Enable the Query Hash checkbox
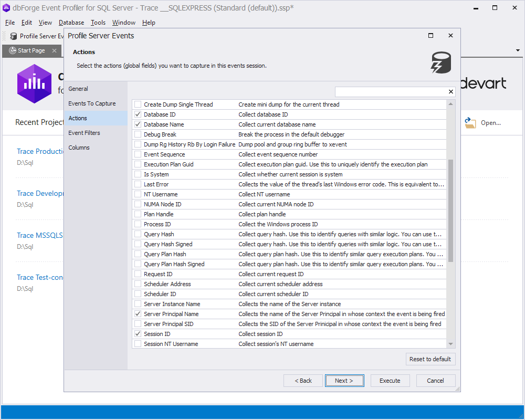Viewport: 525px width, 420px height. click(138, 234)
